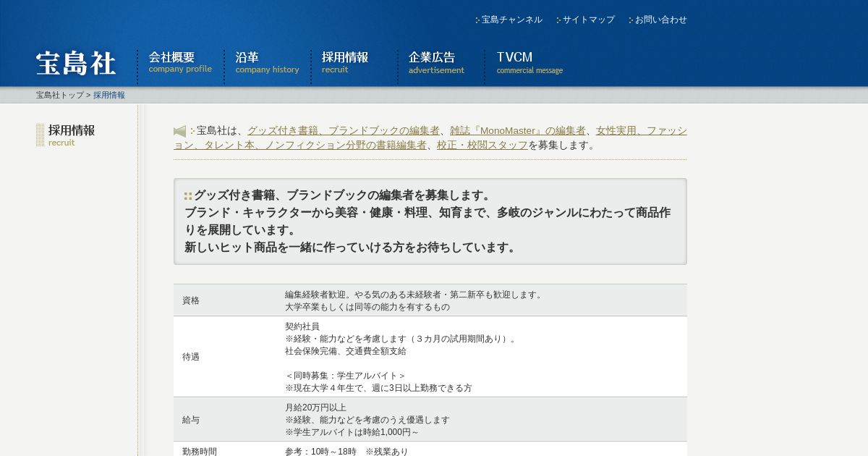Follow 校正・校閲スタッフ link
The image size is (868, 456).
tap(482, 145)
